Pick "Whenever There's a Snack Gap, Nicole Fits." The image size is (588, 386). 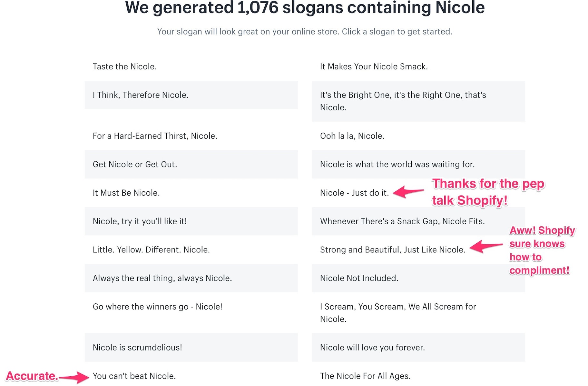[402, 221]
